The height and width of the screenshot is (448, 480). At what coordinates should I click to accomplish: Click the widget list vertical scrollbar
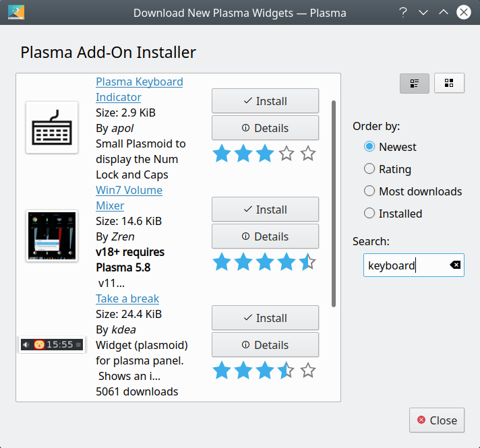click(334, 203)
